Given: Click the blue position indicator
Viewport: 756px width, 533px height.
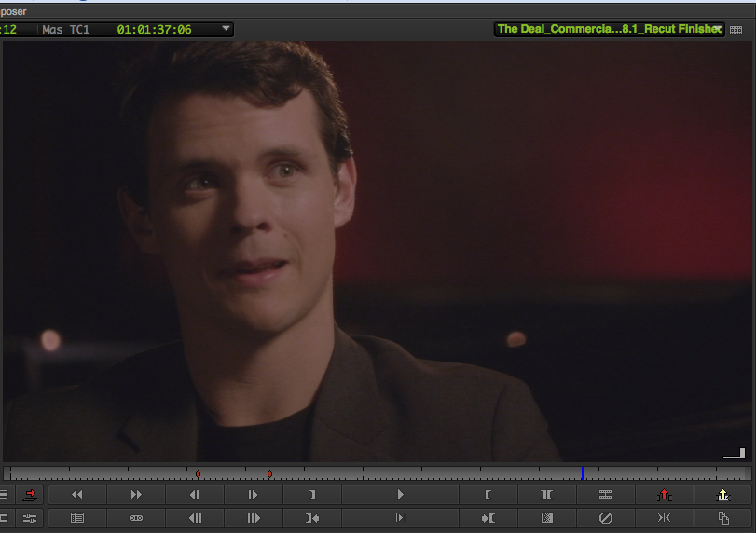Looking at the screenshot, I should 583,472.
